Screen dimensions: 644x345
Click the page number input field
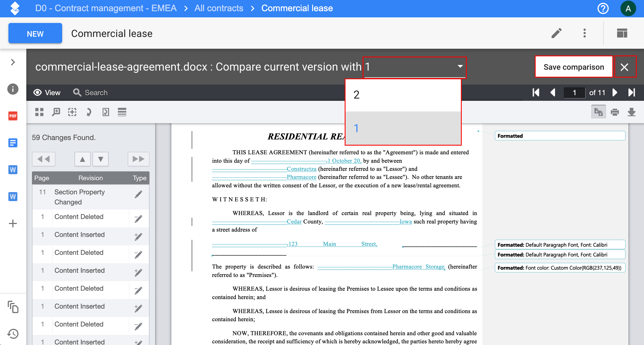pyautogui.click(x=574, y=92)
